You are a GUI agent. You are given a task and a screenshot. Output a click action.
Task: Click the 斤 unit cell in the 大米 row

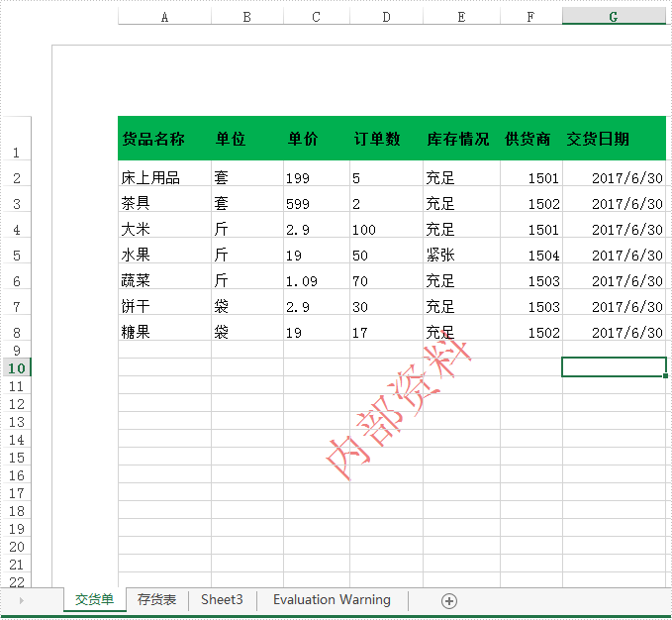pos(246,225)
